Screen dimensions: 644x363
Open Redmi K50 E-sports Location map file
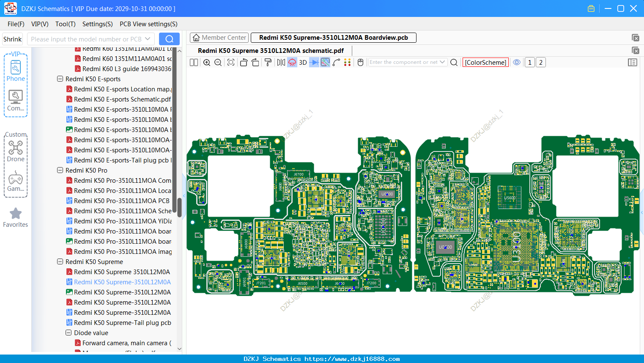(119, 89)
